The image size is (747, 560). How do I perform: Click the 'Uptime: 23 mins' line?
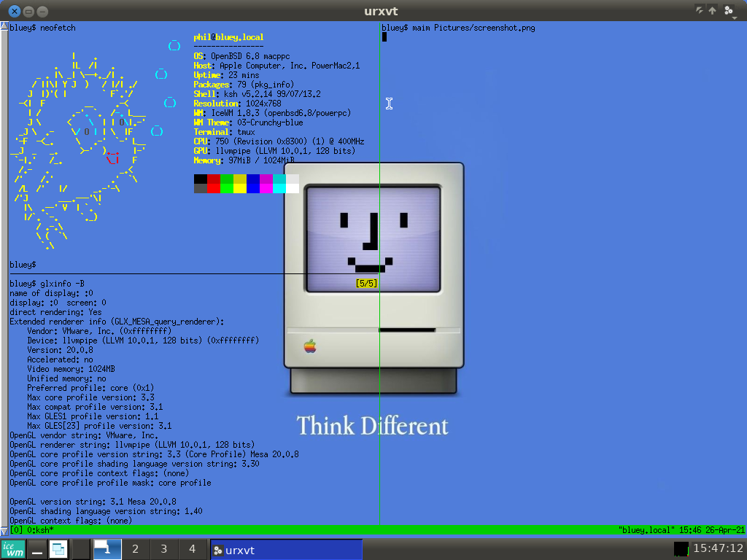click(226, 75)
